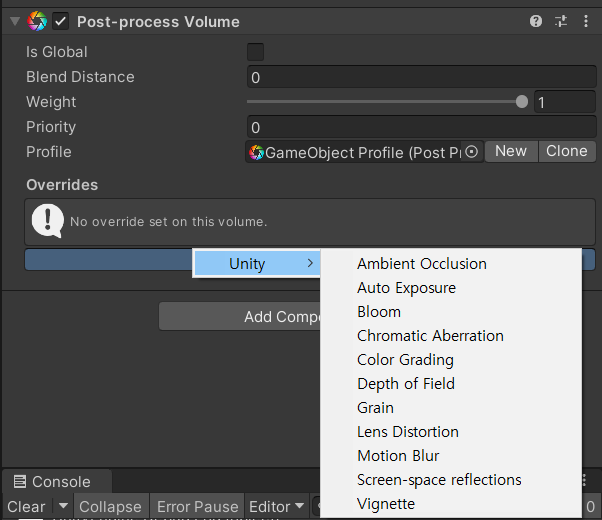This screenshot has height=520, width=602.
Task: Click the Overrides heading text
Action: point(62,185)
